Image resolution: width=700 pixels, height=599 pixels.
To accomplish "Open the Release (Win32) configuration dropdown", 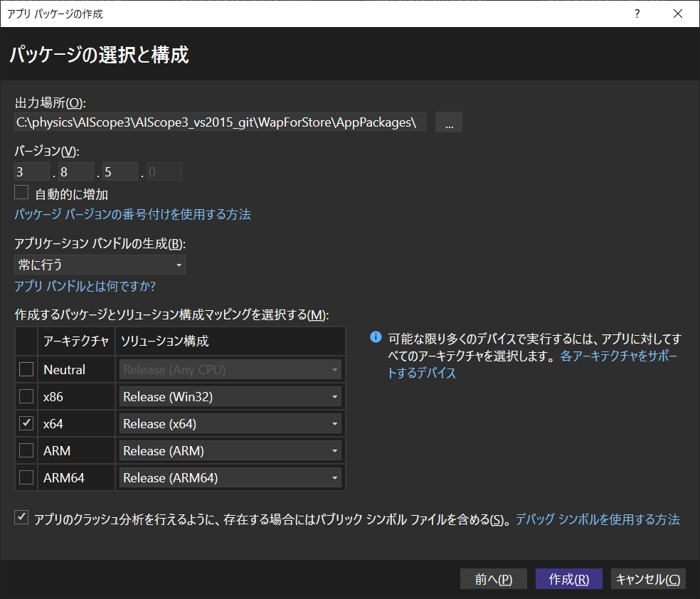I will coord(334,396).
